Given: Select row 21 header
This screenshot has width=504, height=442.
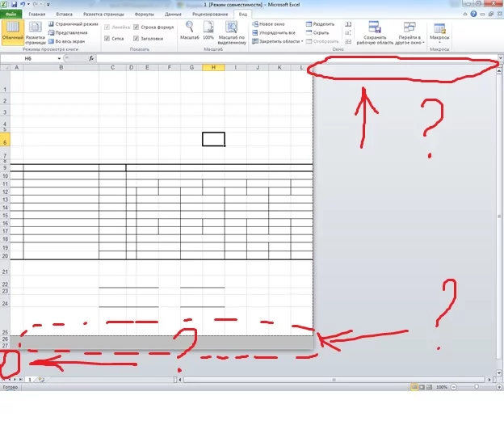Looking at the screenshot, I should tap(5, 269).
